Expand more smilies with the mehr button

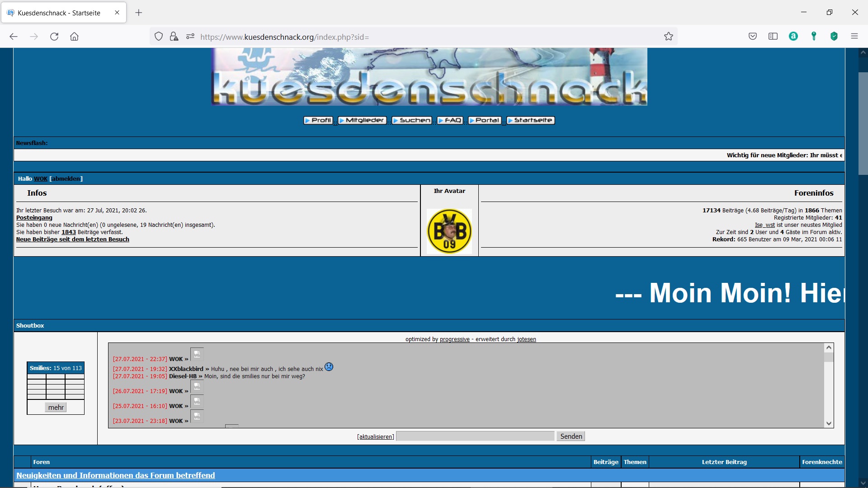(x=56, y=408)
